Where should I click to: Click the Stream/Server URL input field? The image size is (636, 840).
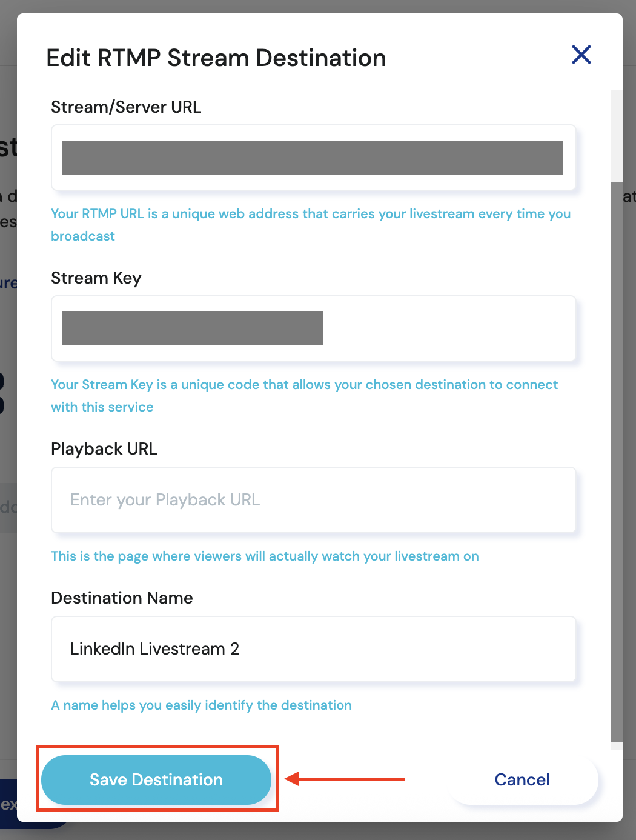(313, 158)
